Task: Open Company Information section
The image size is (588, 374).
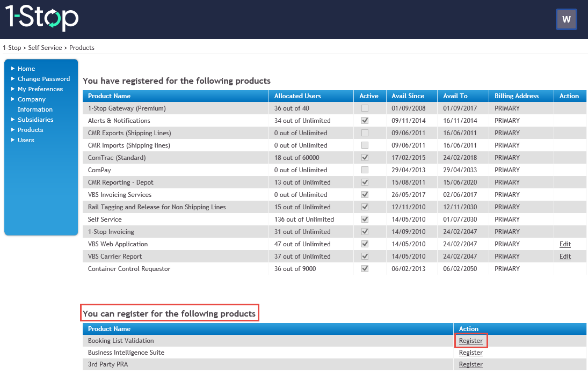Action: (35, 104)
